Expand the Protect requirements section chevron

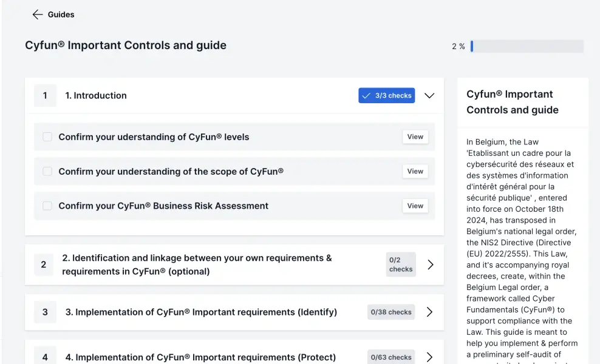pos(429,357)
